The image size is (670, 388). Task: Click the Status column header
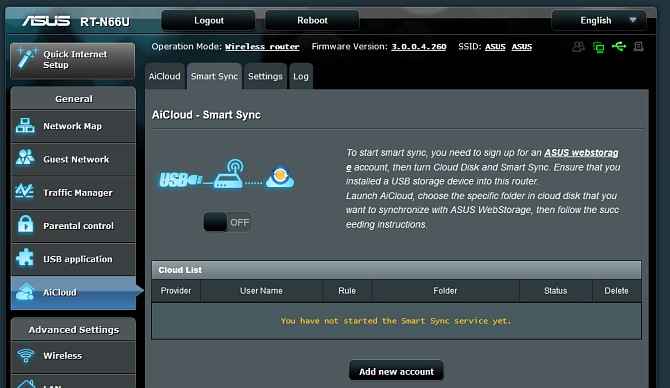point(555,291)
